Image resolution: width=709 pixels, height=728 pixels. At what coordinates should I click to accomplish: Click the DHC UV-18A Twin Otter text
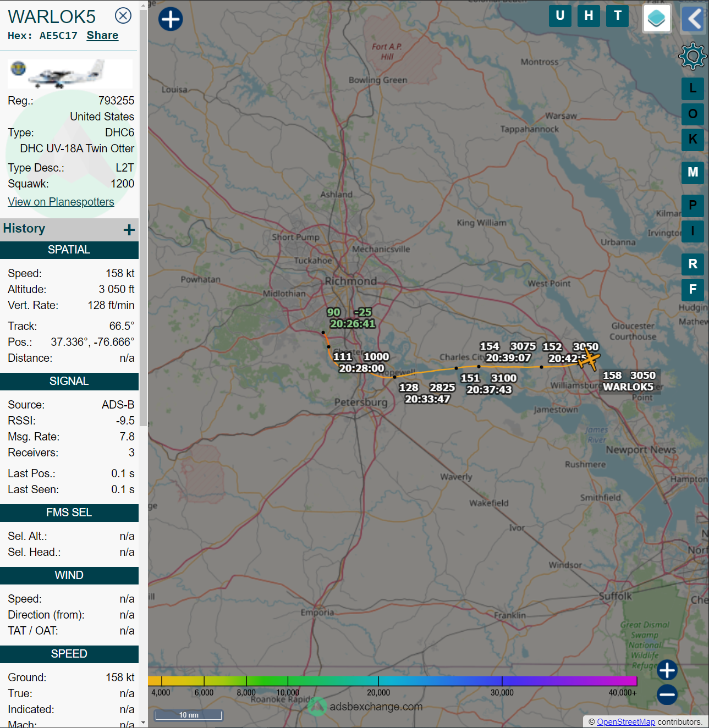coord(77,148)
